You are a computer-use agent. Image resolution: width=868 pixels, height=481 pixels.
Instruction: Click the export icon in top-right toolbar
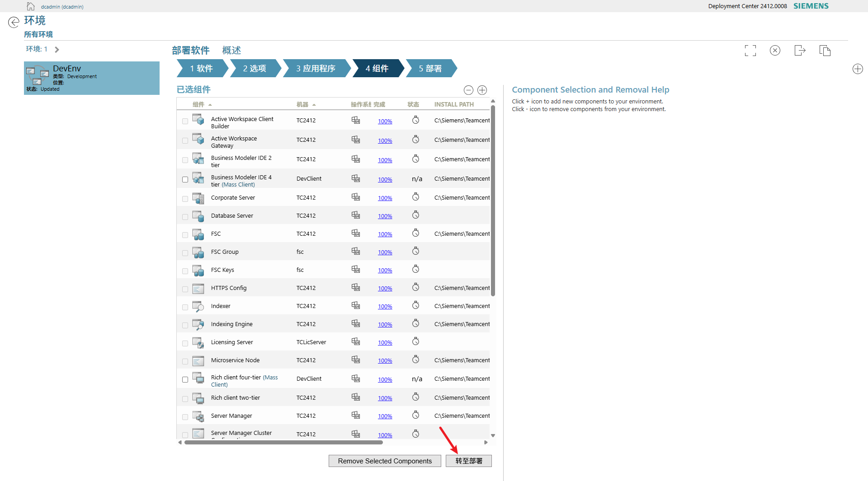[800, 51]
